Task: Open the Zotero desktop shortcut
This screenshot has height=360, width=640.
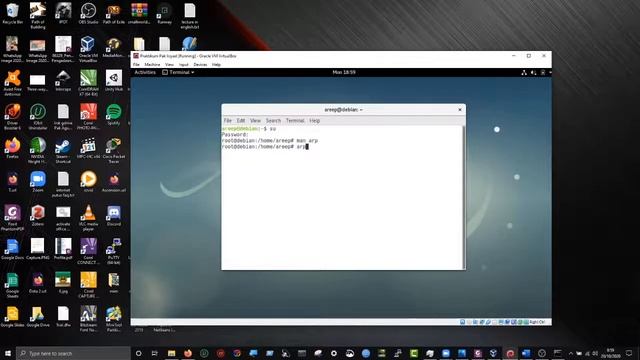Action: click(38, 216)
